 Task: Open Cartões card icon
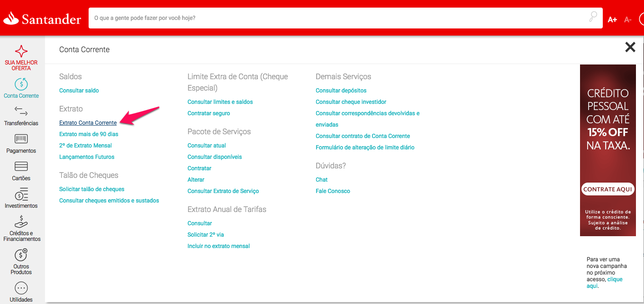pyautogui.click(x=21, y=166)
